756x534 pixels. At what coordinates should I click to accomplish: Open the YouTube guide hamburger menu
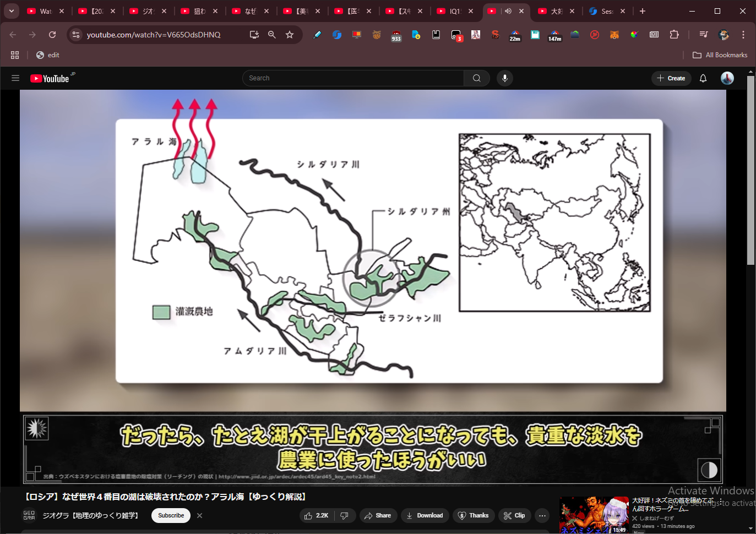15,78
